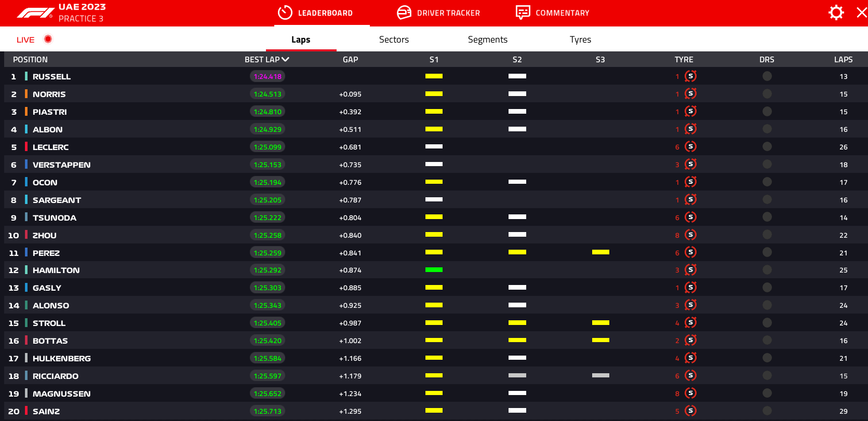This screenshot has width=868, height=421.
Task: Click Perez's soft tyre icon
Action: (690, 253)
